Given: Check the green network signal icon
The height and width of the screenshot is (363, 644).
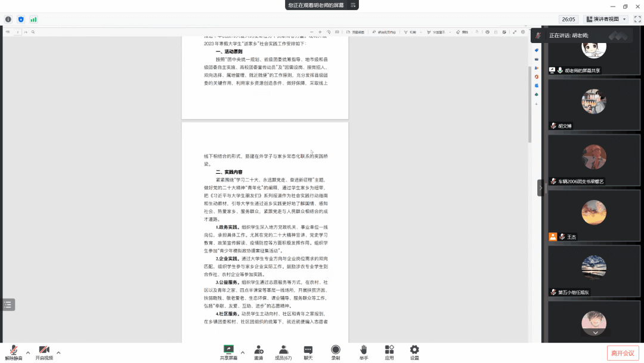Looking at the screenshot, I should [33, 19].
